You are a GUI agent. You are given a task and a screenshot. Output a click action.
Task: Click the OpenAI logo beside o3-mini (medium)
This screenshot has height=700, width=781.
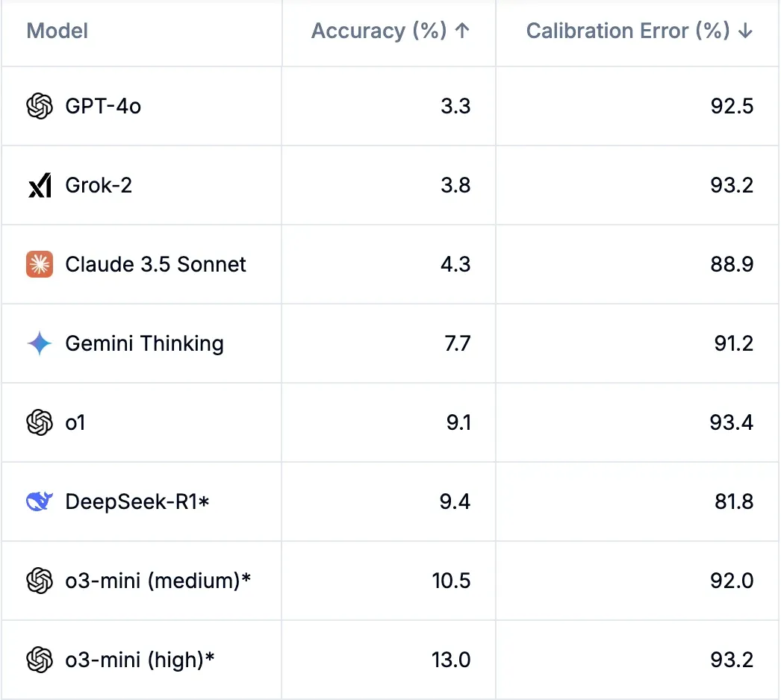(40, 581)
